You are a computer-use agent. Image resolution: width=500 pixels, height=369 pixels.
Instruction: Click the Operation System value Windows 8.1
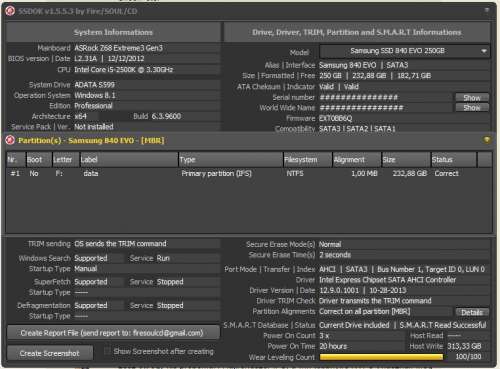95,95
